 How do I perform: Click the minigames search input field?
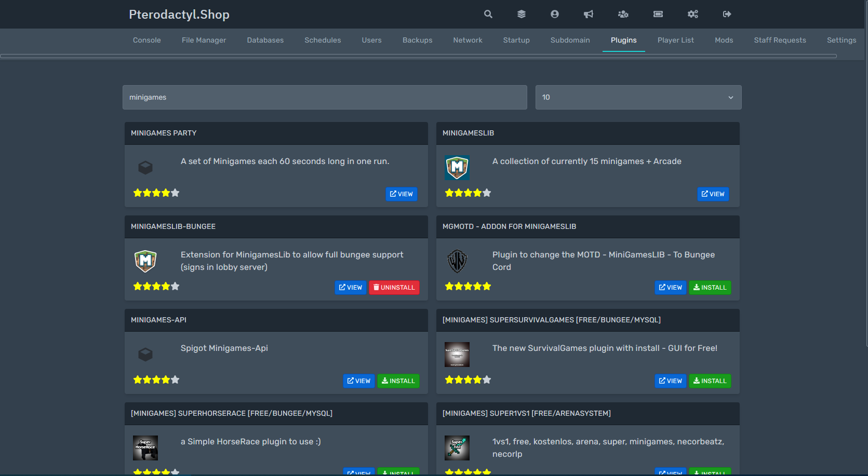pyautogui.click(x=325, y=98)
